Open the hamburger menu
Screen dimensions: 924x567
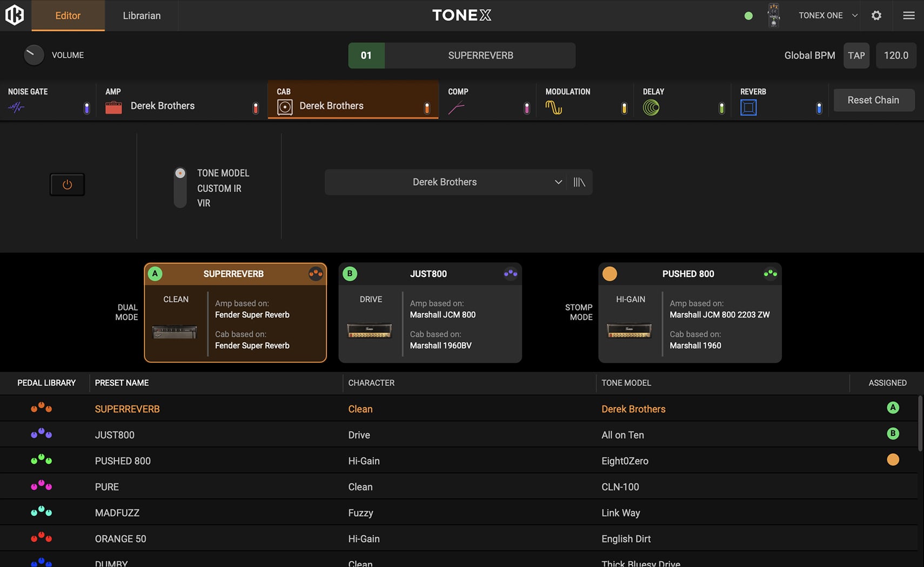pos(909,16)
